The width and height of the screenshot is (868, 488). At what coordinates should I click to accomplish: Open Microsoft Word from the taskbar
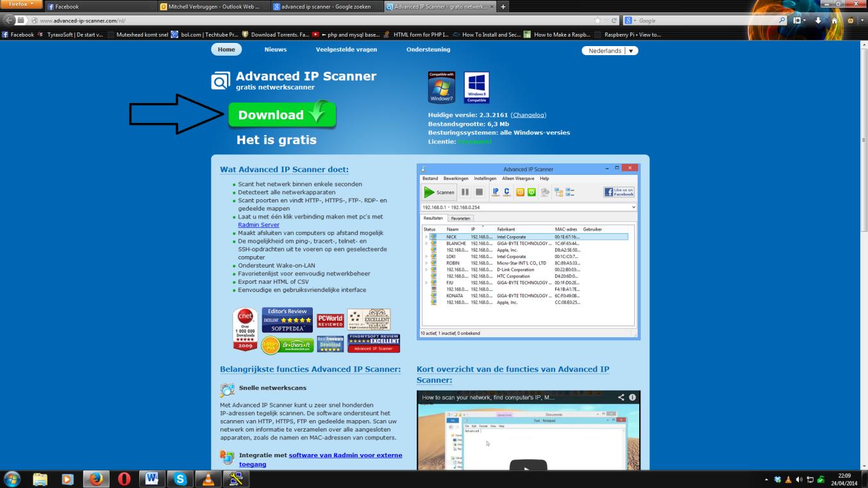[x=152, y=479]
